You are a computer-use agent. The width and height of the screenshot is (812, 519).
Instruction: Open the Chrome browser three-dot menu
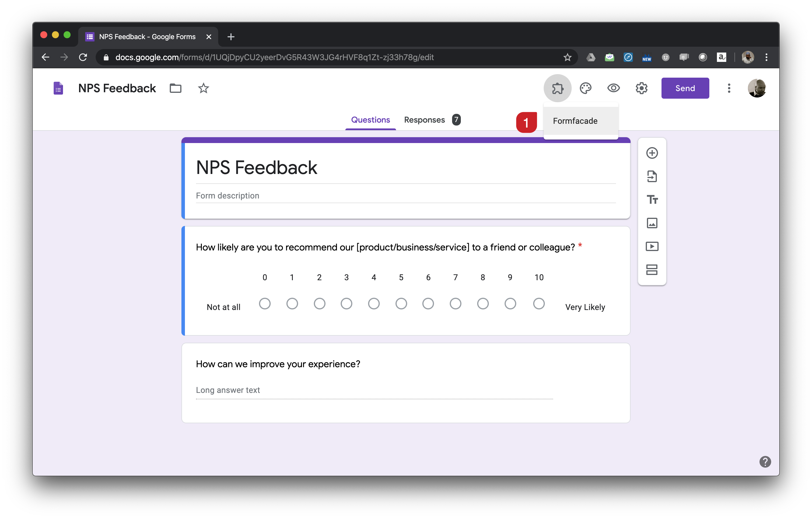tap(766, 58)
